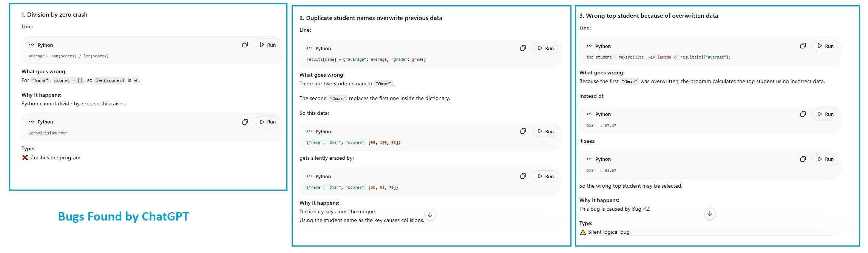Click code icon above average = sum(scores) line
868x253 pixels.
tap(31, 45)
